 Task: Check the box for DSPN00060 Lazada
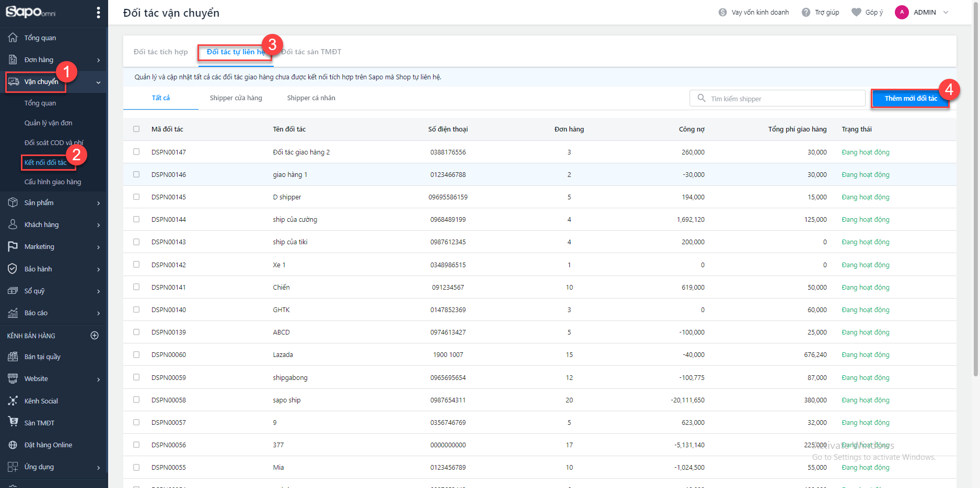136,354
